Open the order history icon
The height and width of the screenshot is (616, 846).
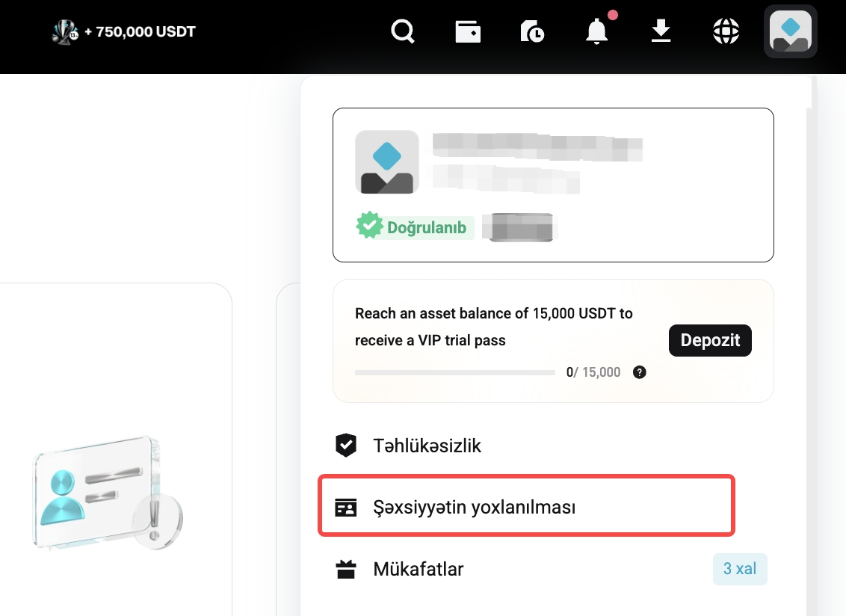(531, 31)
